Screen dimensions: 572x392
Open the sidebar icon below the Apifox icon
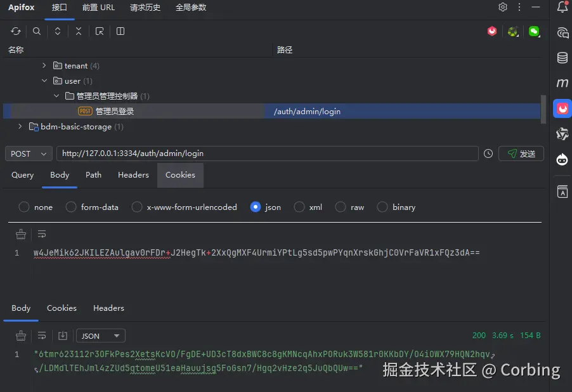tap(562, 134)
